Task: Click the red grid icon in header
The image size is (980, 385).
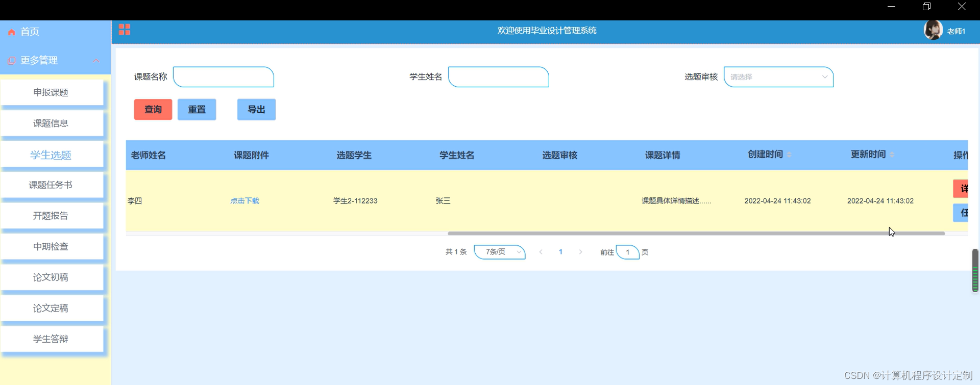Action: click(x=125, y=30)
